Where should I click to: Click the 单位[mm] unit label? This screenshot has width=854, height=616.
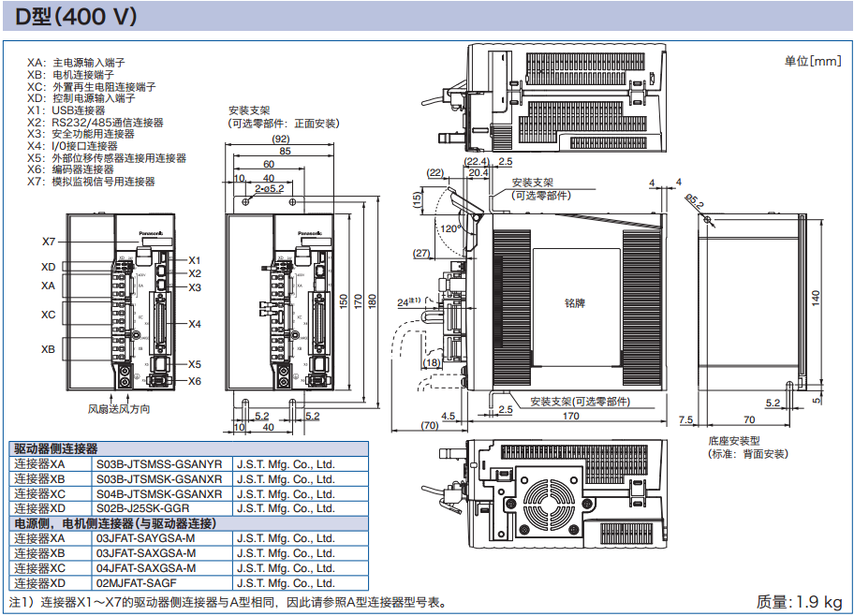(x=812, y=61)
